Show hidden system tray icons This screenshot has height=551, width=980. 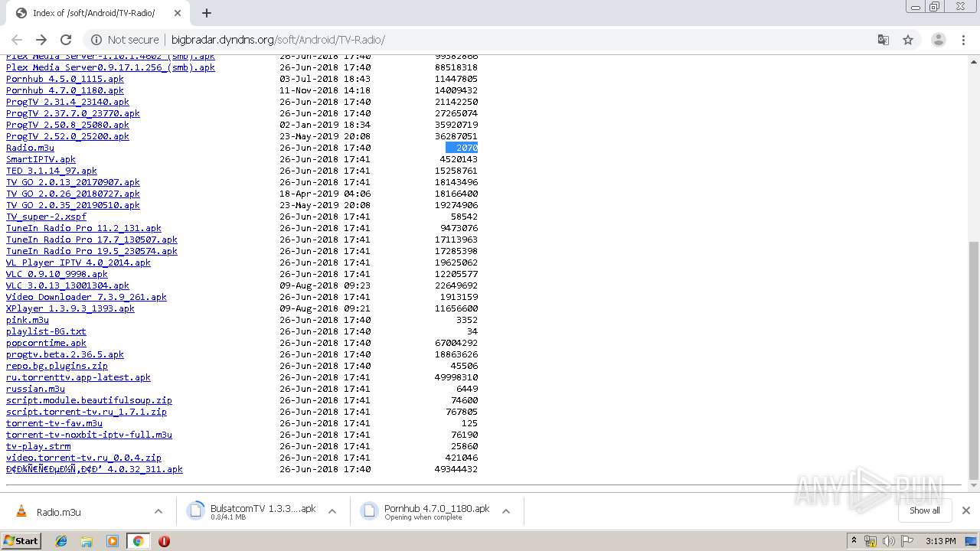854,541
